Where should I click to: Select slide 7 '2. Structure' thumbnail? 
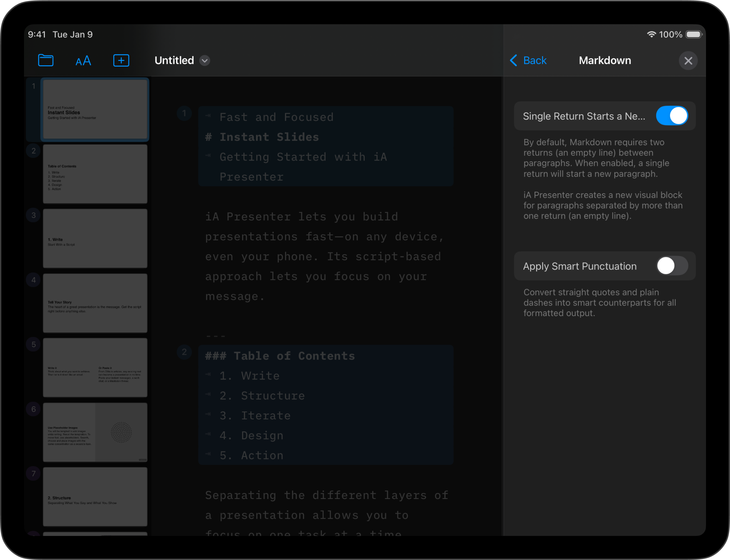(x=95, y=497)
